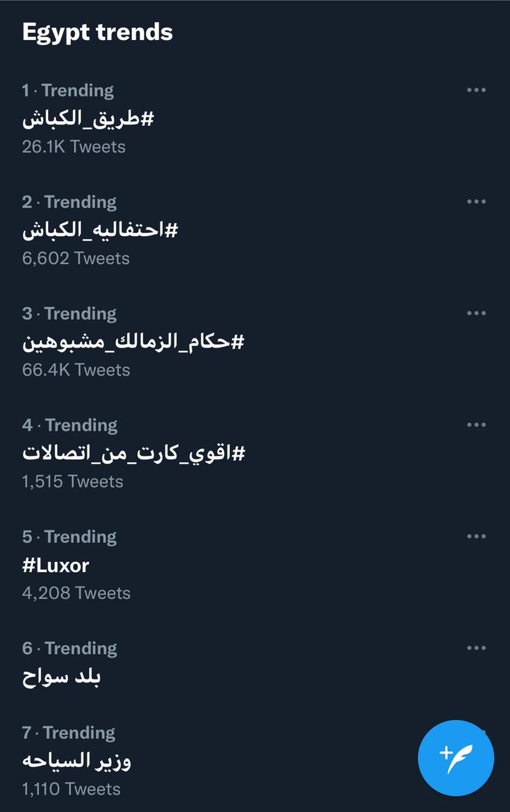The height and width of the screenshot is (812, 510).
Task: Open more options for trend number 1
Action: pyautogui.click(x=476, y=90)
